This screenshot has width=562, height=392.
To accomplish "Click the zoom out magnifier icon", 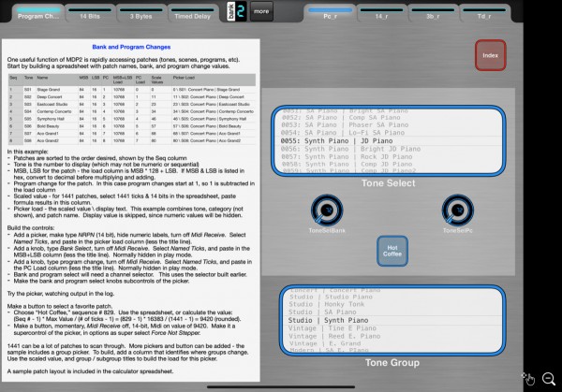I will pos(549,379).
